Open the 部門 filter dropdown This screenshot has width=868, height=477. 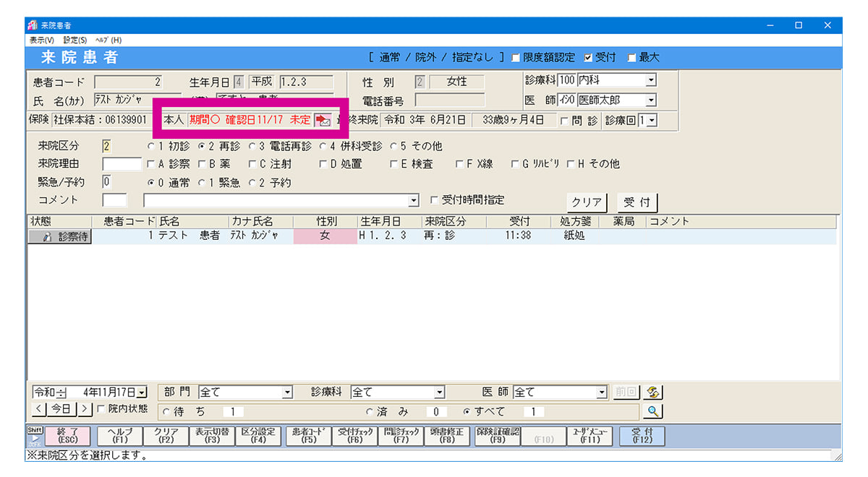[287, 392]
